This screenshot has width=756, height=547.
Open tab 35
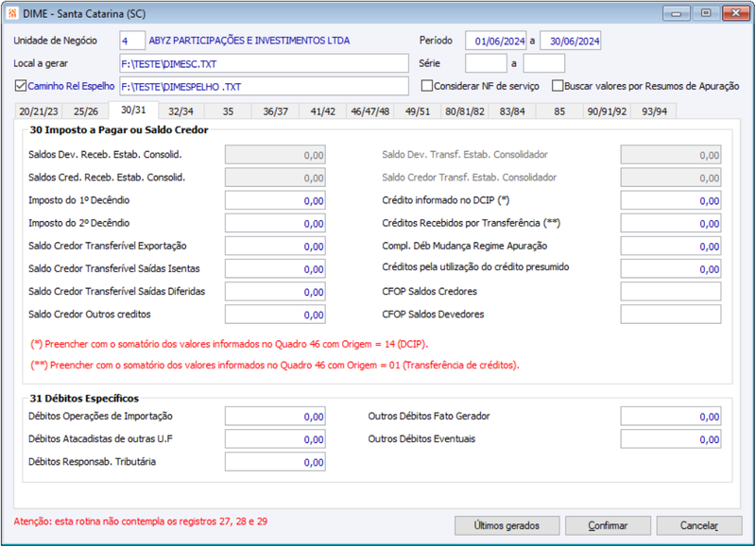point(228,111)
